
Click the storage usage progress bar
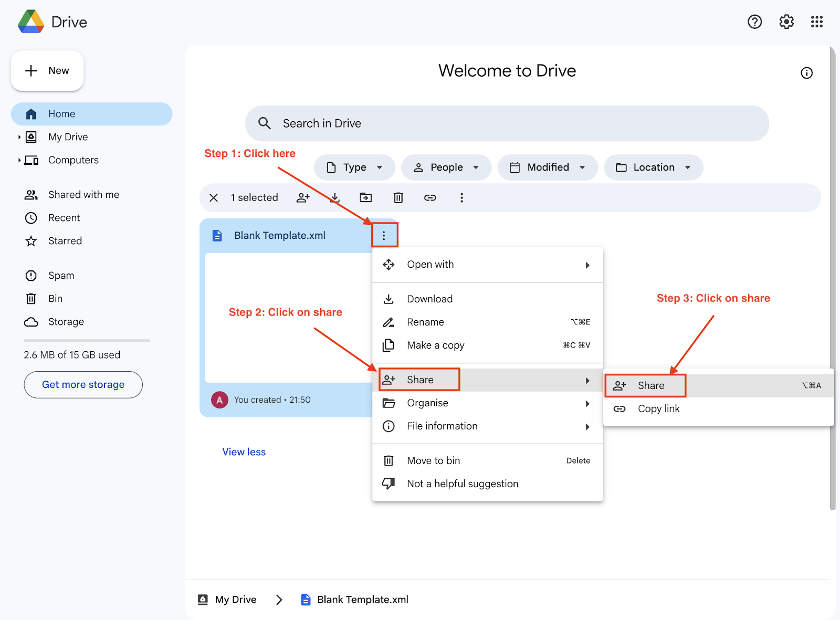tap(87, 341)
